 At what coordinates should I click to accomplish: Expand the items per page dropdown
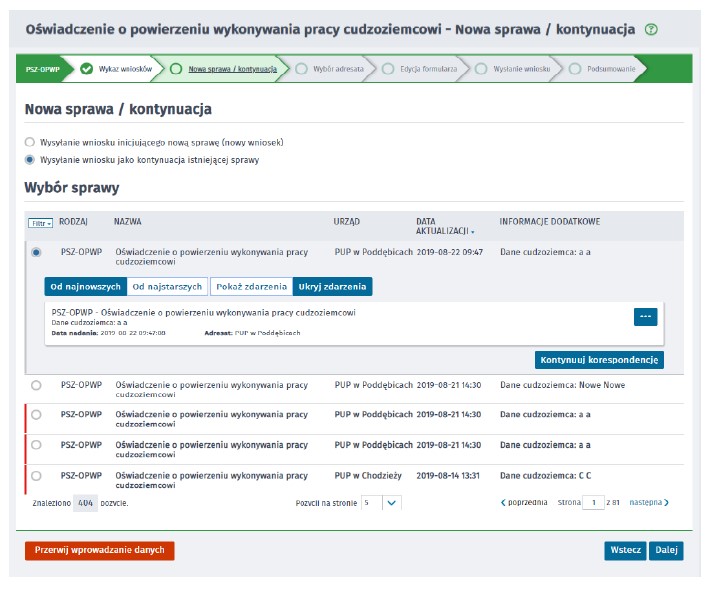pos(392,503)
